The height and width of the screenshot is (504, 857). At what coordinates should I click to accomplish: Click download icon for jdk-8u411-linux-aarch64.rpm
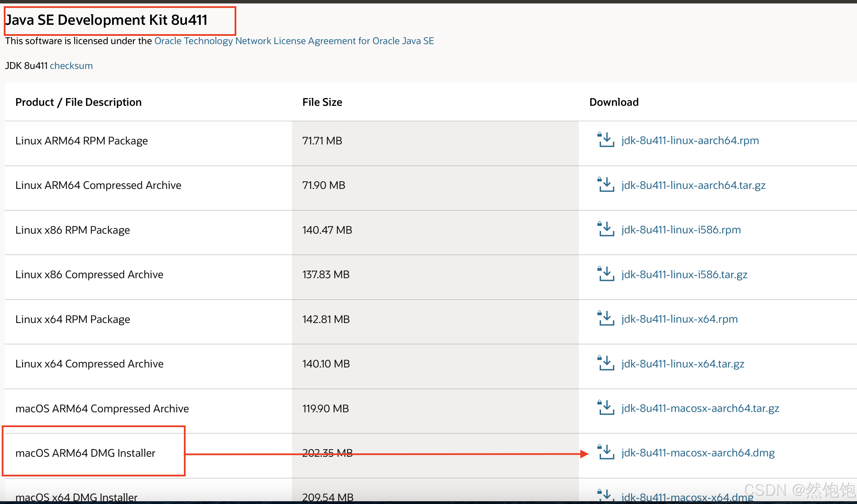(x=605, y=140)
